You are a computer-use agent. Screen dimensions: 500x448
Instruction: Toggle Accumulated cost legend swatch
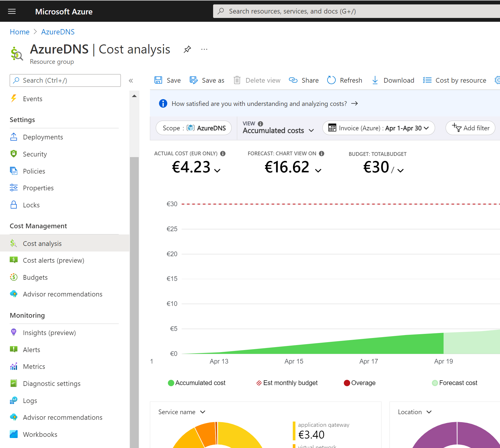point(171,383)
